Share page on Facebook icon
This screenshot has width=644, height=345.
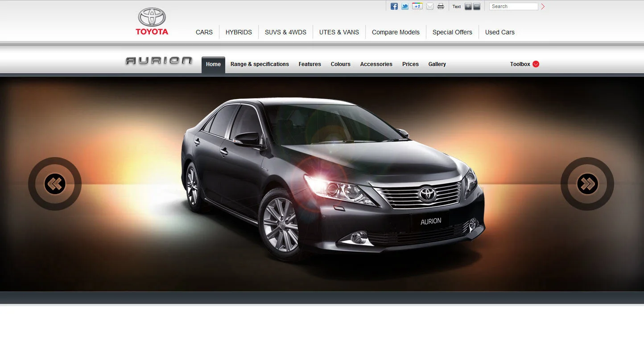[x=394, y=6]
